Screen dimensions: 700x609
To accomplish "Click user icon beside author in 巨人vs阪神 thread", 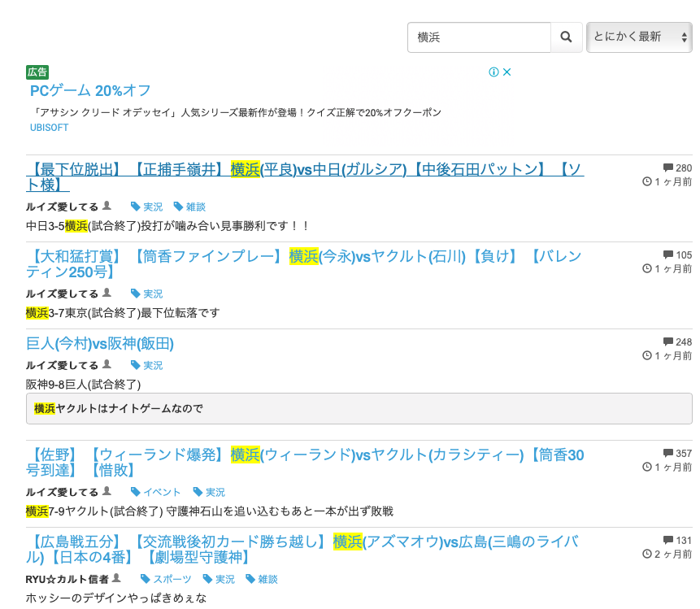I will 107,364.
